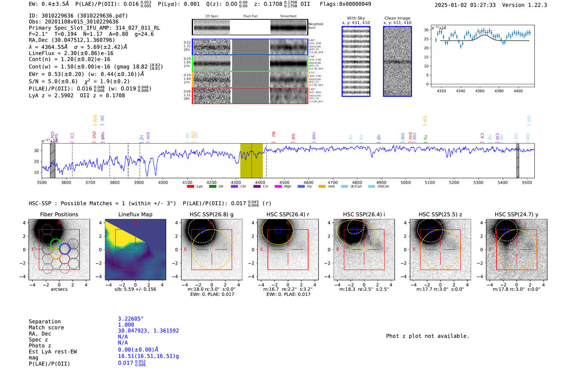Open the Clean Image panel
The width and height of the screenshot is (576, 392).
[x=397, y=61]
